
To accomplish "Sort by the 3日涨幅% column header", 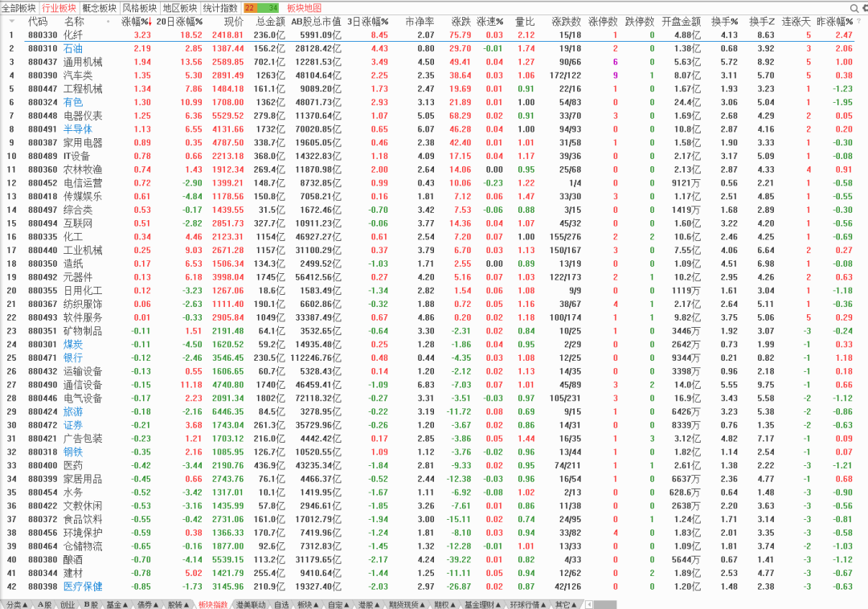I will 367,22.
